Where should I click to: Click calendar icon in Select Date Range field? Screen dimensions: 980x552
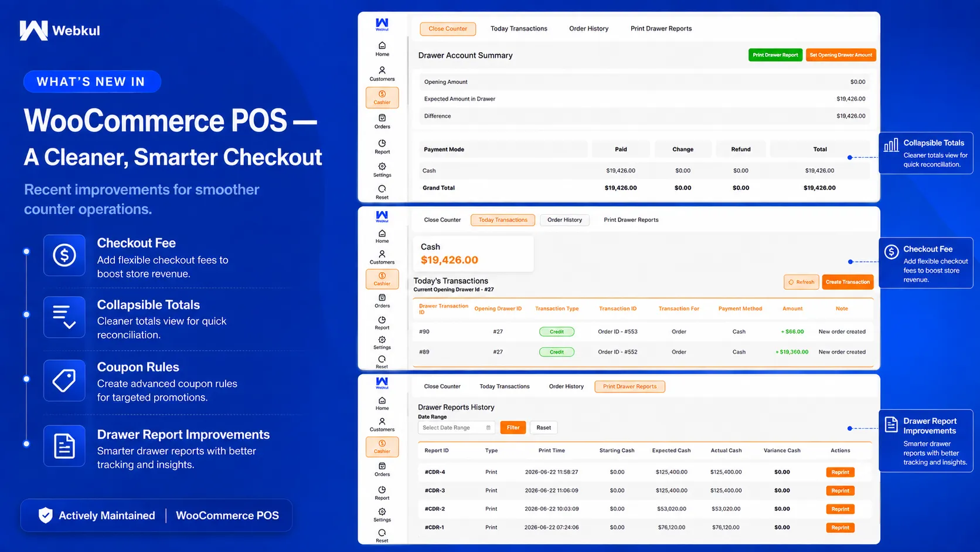(x=488, y=428)
